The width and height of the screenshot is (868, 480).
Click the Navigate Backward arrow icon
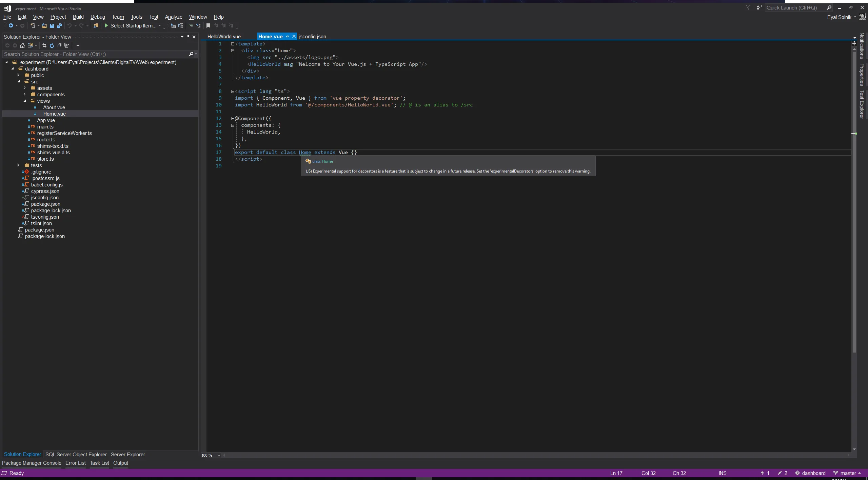[x=11, y=26]
